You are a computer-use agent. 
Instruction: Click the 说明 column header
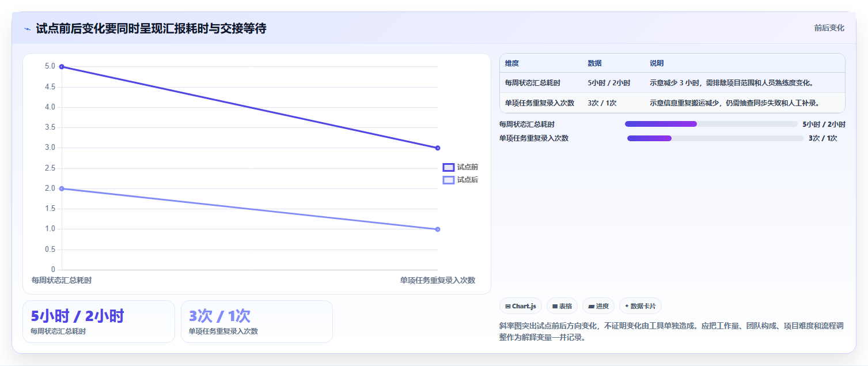point(657,63)
